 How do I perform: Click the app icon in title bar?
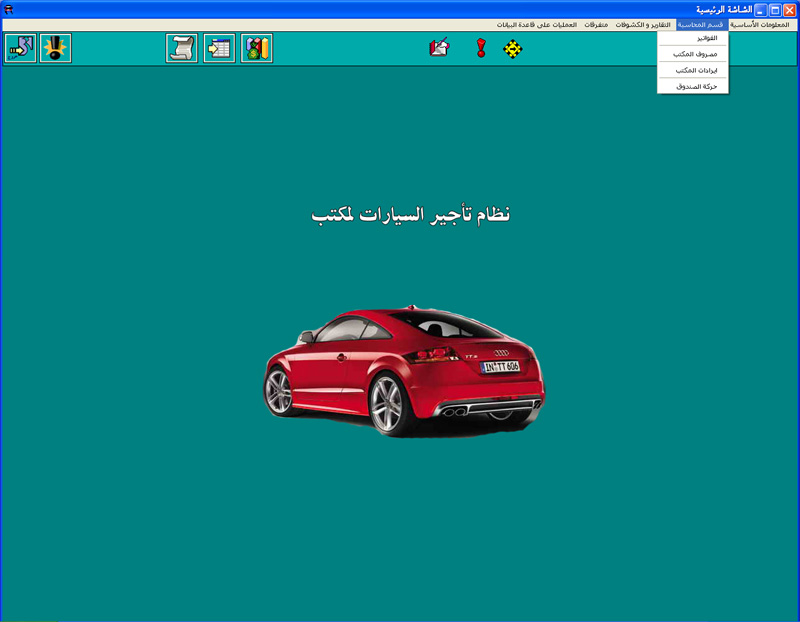coord(9,9)
